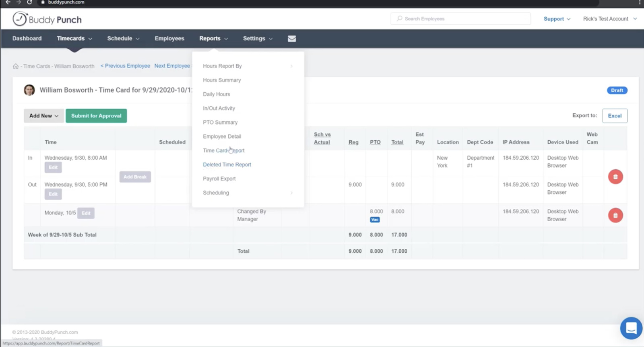Screen dimensions: 644x347
Task: Click William Bosworth's profile avatar
Action: pyautogui.click(x=29, y=90)
